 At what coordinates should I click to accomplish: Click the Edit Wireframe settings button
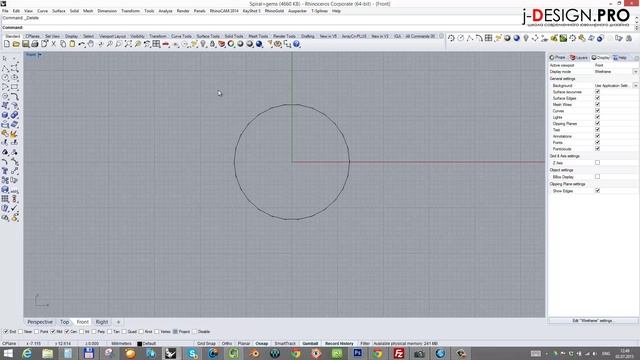pyautogui.click(x=592, y=321)
